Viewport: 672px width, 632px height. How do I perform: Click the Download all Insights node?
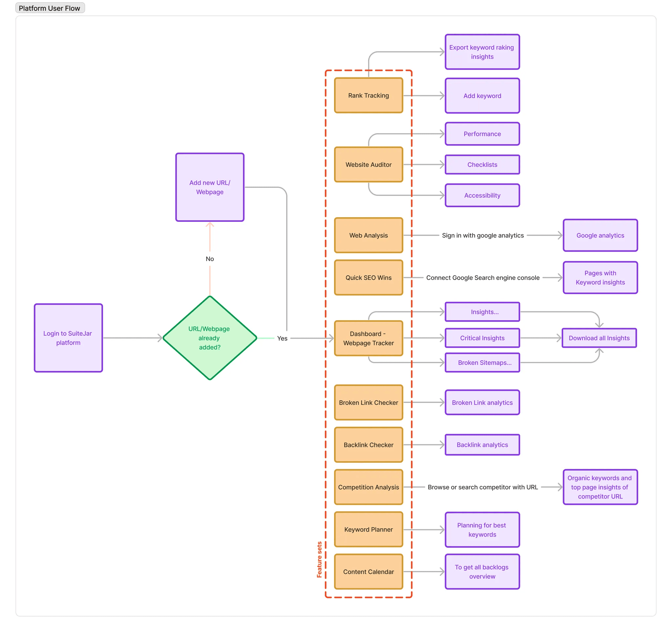click(599, 338)
